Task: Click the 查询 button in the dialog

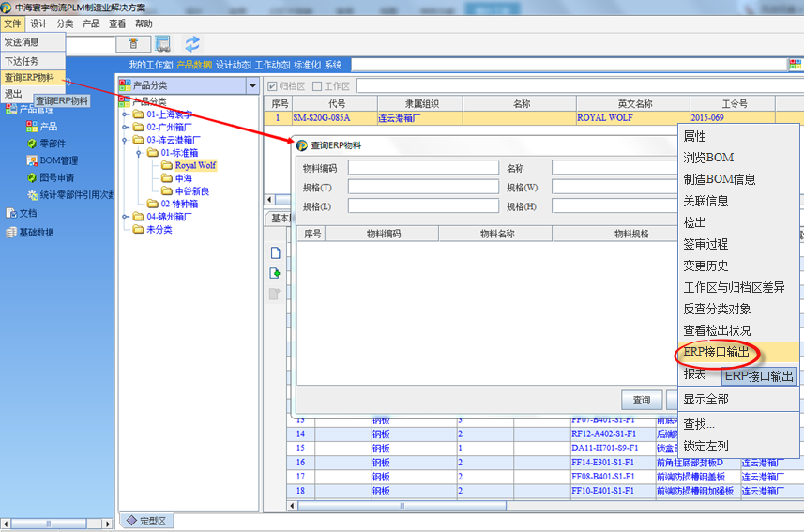Action: (641, 400)
